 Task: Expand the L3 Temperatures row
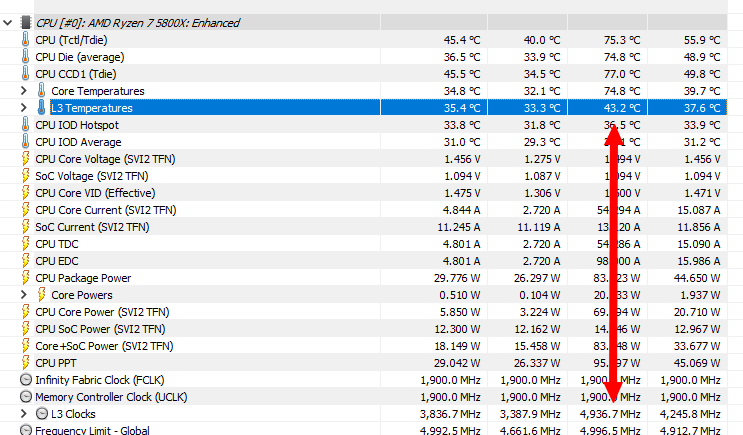tap(24, 108)
